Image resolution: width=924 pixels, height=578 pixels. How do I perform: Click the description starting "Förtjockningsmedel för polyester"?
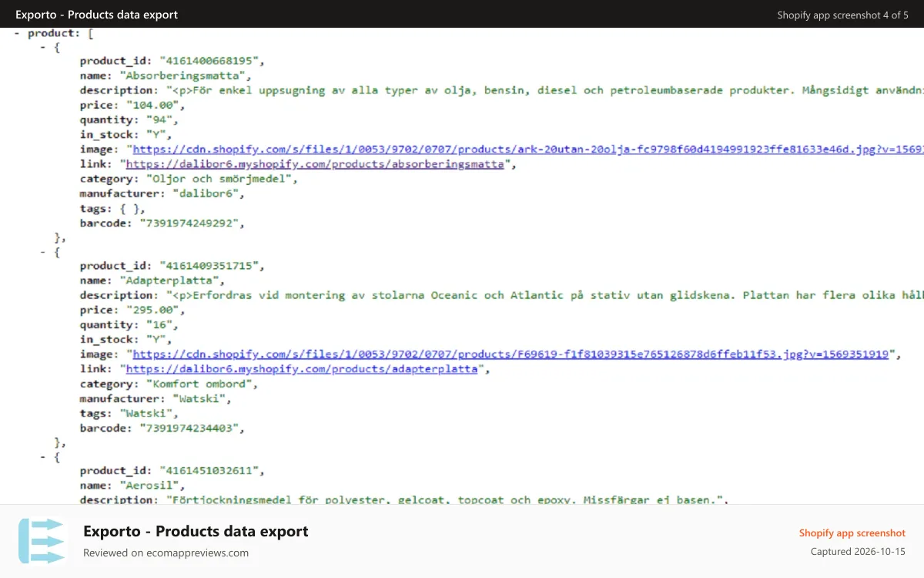point(446,501)
